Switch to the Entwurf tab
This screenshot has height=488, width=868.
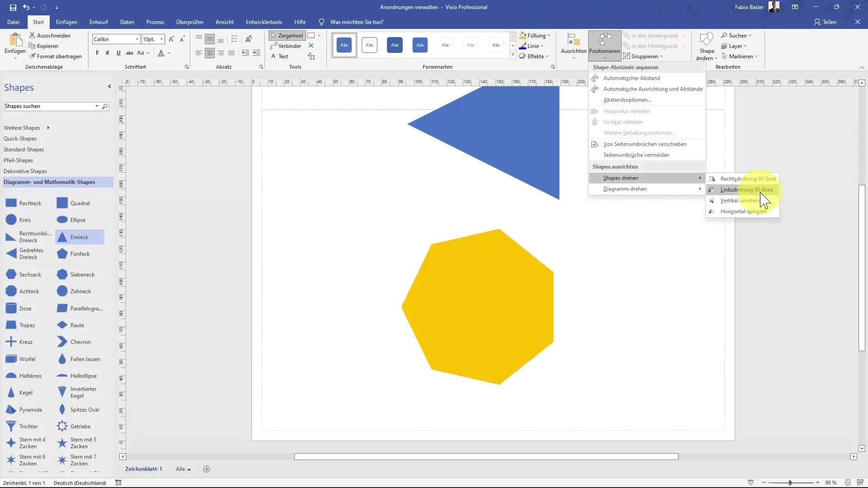pyautogui.click(x=99, y=22)
